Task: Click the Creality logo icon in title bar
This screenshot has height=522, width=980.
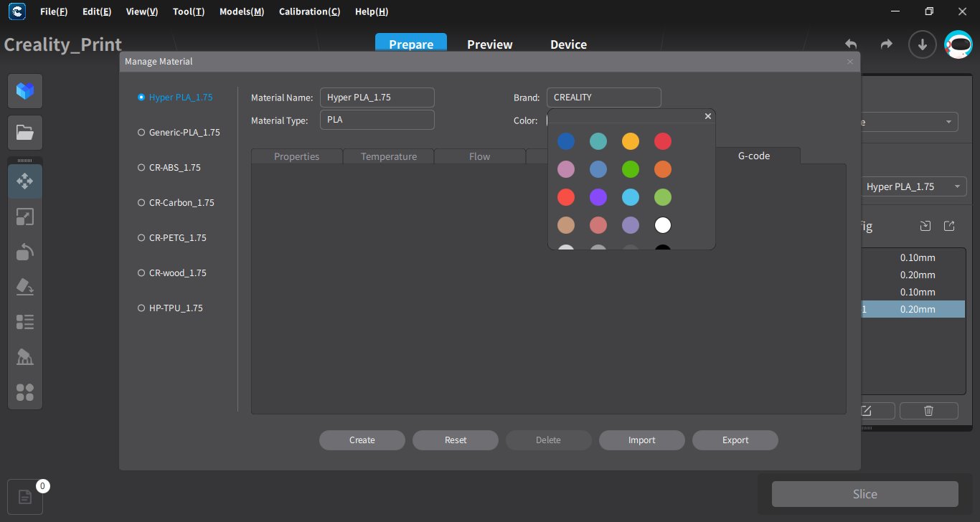Action: (17, 11)
